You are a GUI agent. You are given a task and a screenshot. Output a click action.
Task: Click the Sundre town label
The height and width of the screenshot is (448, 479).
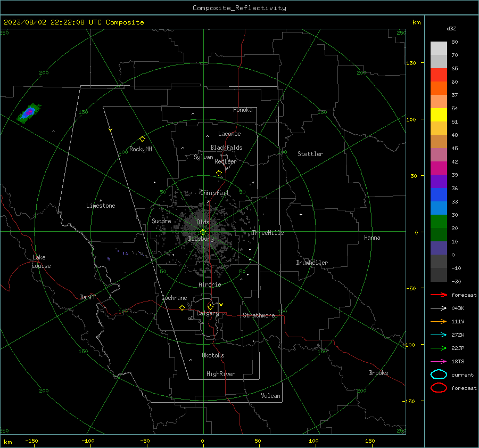coord(161,221)
